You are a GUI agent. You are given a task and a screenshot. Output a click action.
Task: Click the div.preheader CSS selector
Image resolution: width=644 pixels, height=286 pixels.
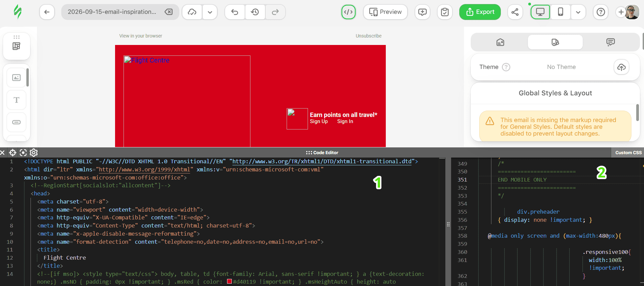(538, 212)
